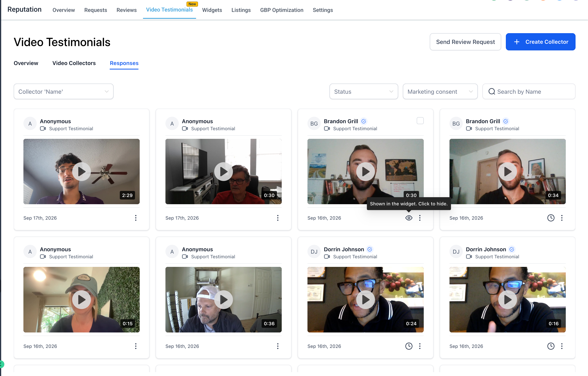Click the search magnifier icon

(x=492, y=91)
